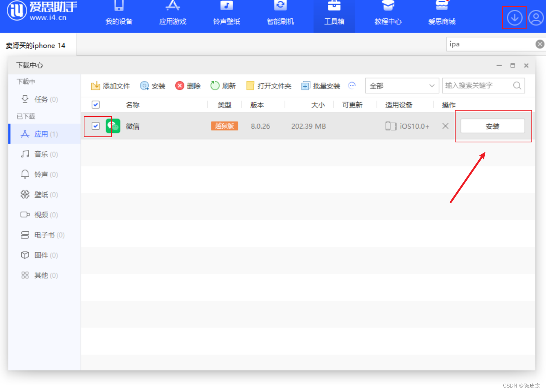This screenshot has width=546, height=392.
Task: Click the 刷新 refresh toolbar button
Action: click(223, 86)
